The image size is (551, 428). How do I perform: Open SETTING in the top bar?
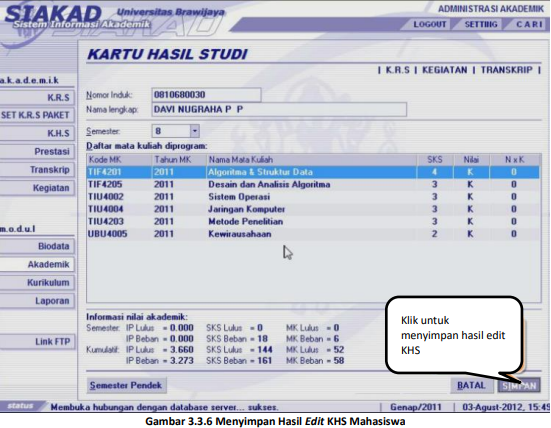click(x=481, y=24)
